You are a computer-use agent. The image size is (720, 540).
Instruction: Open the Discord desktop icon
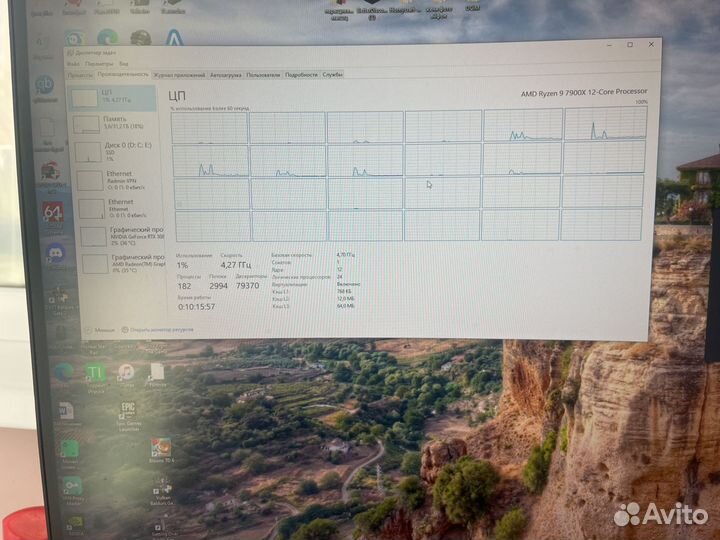[55, 252]
